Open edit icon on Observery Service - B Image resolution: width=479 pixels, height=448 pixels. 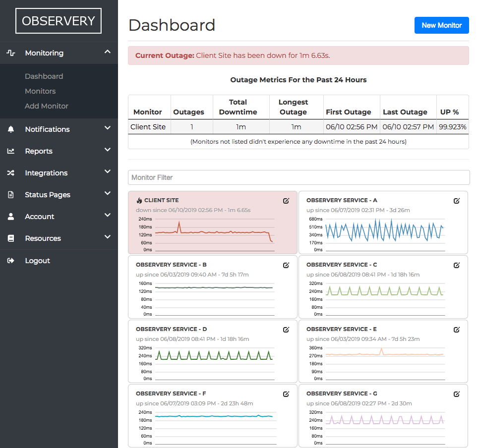coord(286,265)
